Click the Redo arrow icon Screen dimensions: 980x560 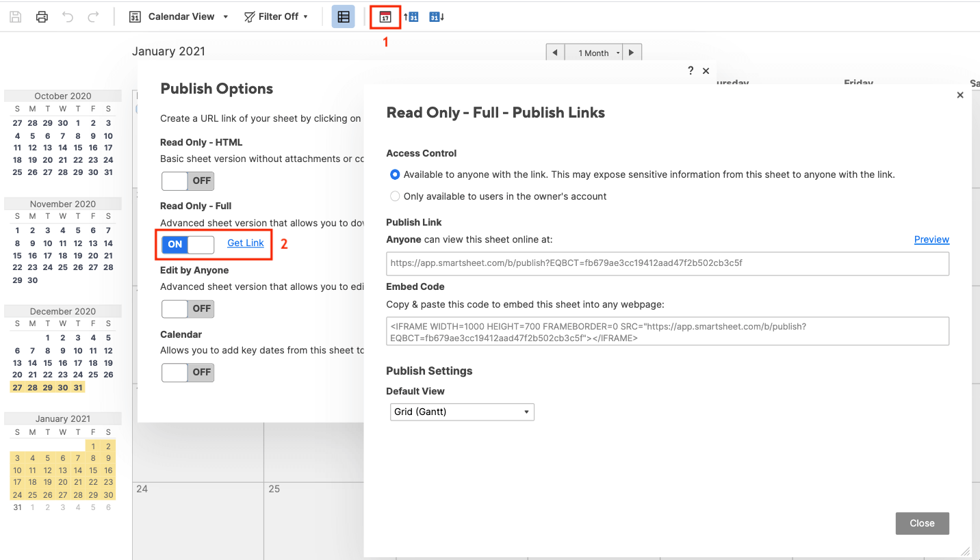93,17
